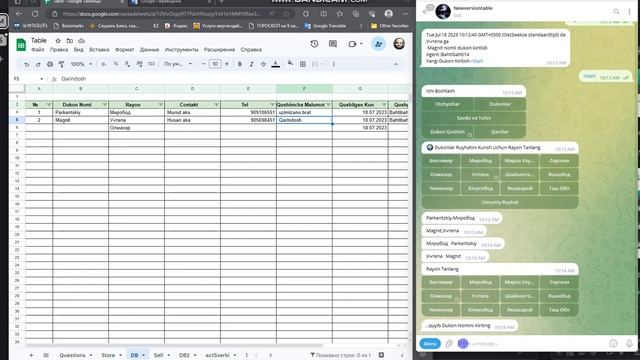Select Savdo va Tulov bot button
This screenshot has width=640, height=360.
[x=473, y=118]
